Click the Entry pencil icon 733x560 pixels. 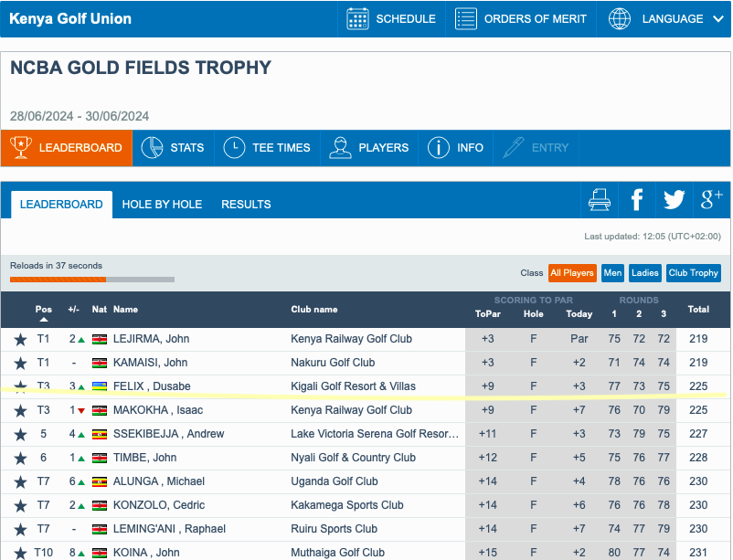coord(514,148)
